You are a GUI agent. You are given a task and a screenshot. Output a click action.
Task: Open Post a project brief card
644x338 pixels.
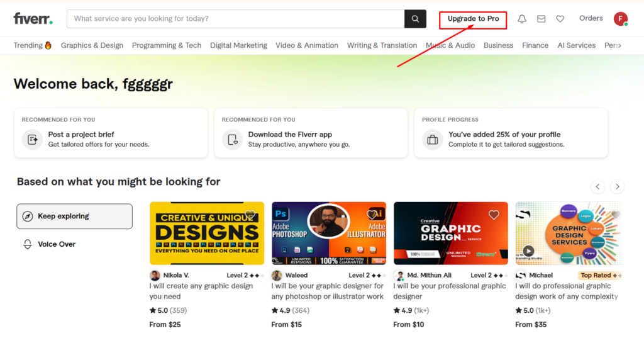pyautogui.click(x=111, y=133)
